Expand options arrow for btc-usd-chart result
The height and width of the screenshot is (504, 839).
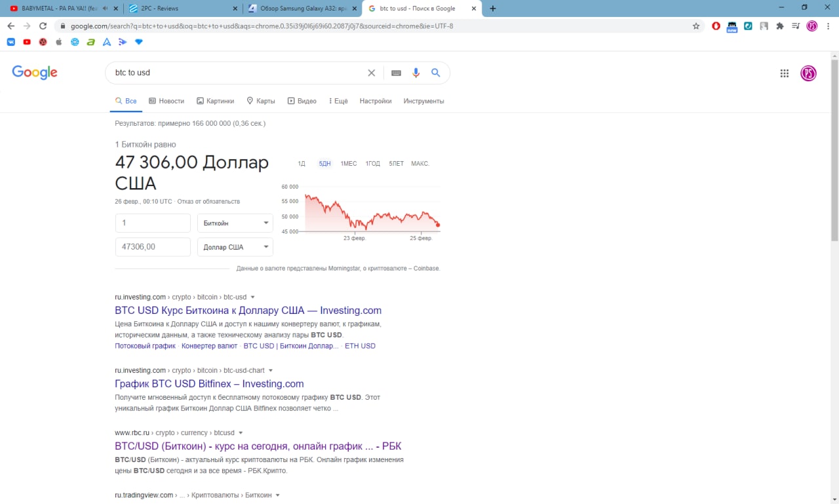pos(271,371)
